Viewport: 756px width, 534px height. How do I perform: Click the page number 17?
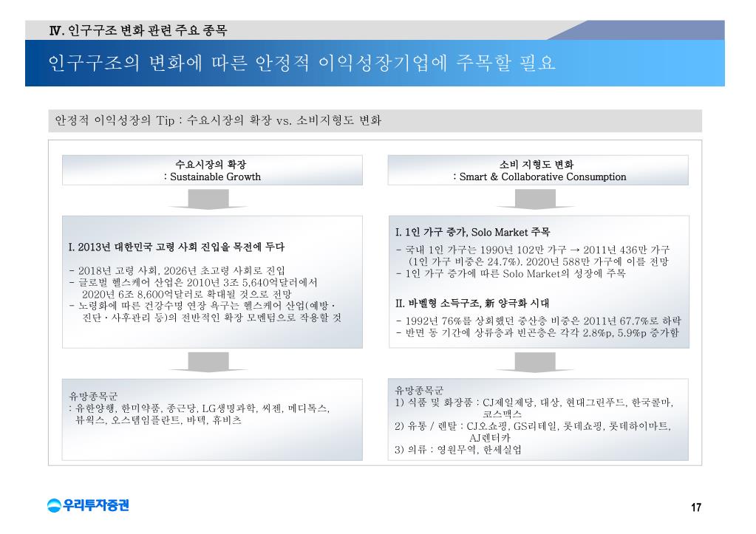pyautogui.click(x=695, y=507)
